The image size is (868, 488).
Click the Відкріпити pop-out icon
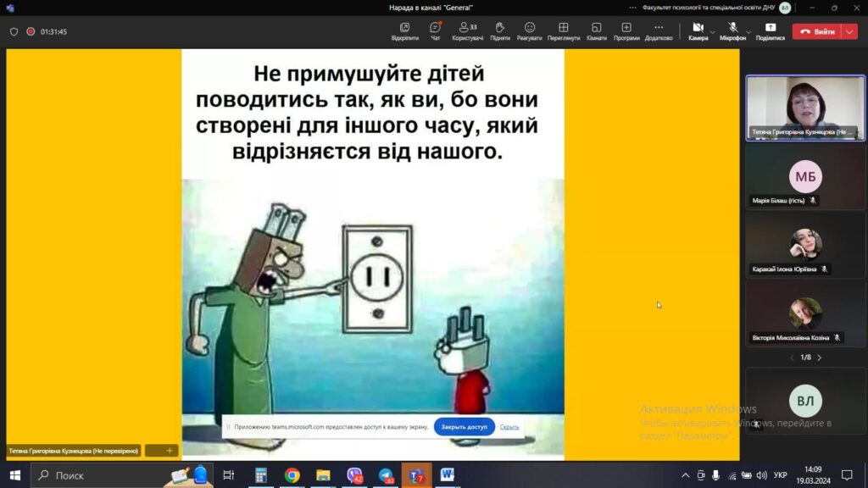click(404, 31)
